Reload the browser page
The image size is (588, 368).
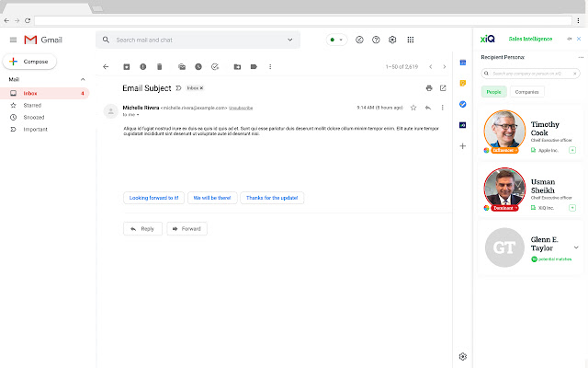[28, 20]
